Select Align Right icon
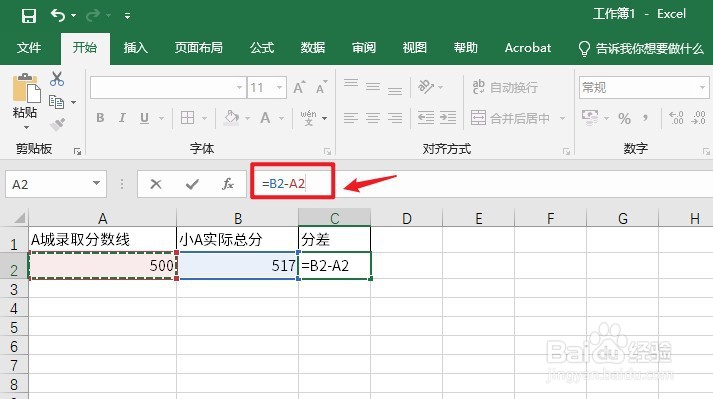Image resolution: width=713 pixels, height=399 pixels. pos(395,118)
